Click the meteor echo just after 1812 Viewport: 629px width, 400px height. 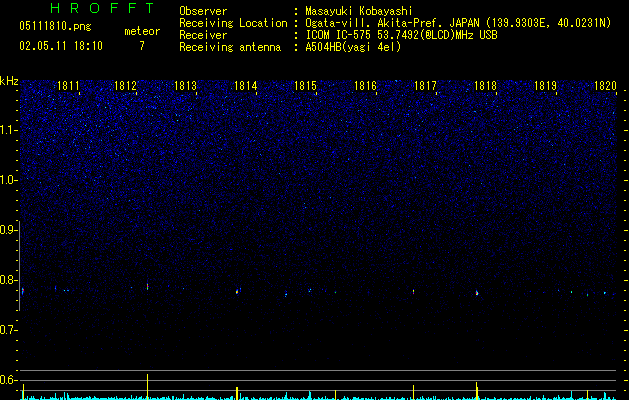pyautogui.click(x=147, y=286)
